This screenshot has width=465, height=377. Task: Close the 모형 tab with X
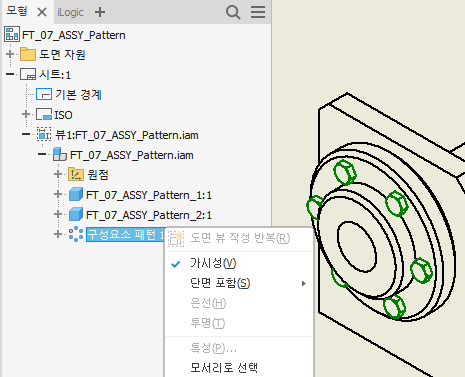tap(42, 12)
